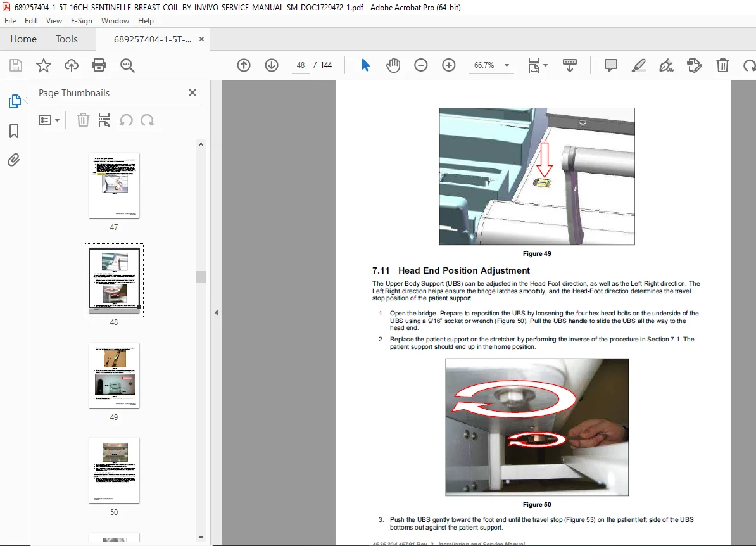Select page 47 thumbnail
756x546 pixels.
pos(114,186)
